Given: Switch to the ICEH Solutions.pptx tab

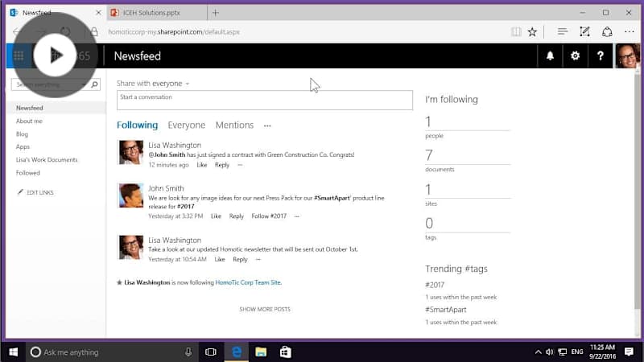Looking at the screenshot, I should pyautogui.click(x=157, y=13).
